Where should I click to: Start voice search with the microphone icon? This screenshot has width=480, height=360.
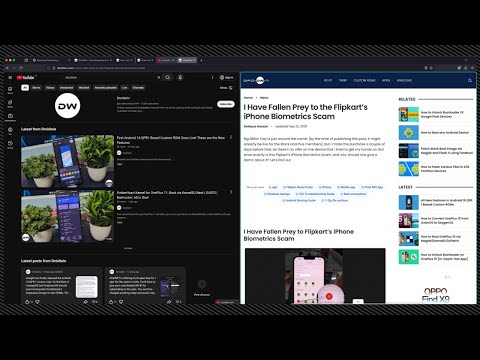pos(180,77)
